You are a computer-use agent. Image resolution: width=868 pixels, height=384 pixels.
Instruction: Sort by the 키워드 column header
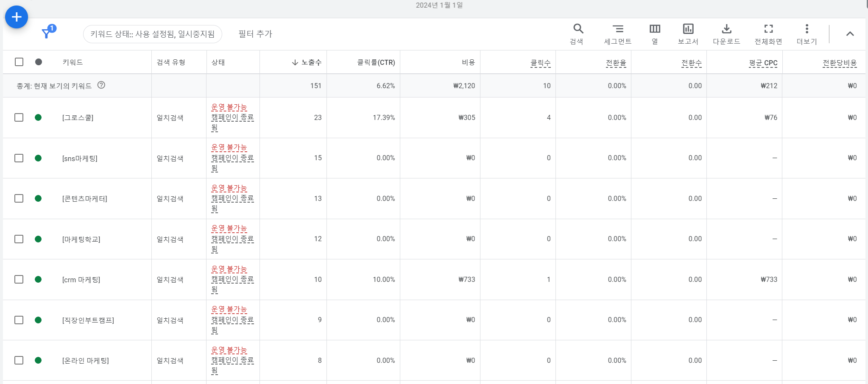[73, 62]
